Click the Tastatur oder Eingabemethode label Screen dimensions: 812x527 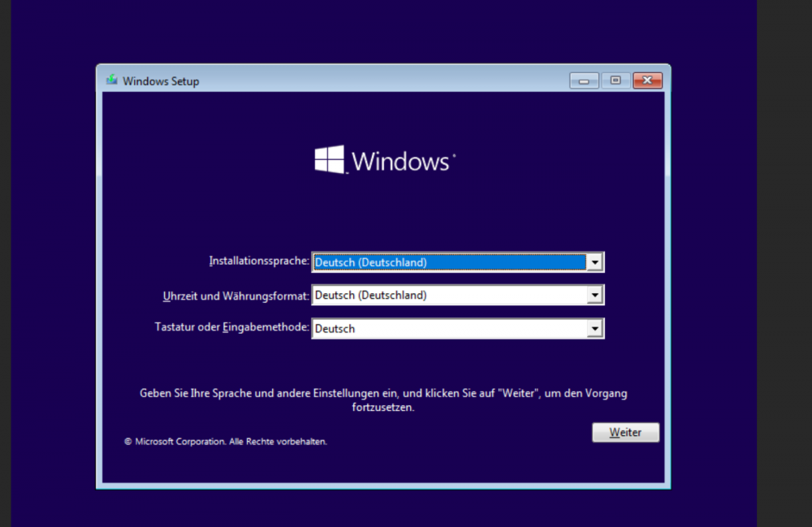click(231, 327)
